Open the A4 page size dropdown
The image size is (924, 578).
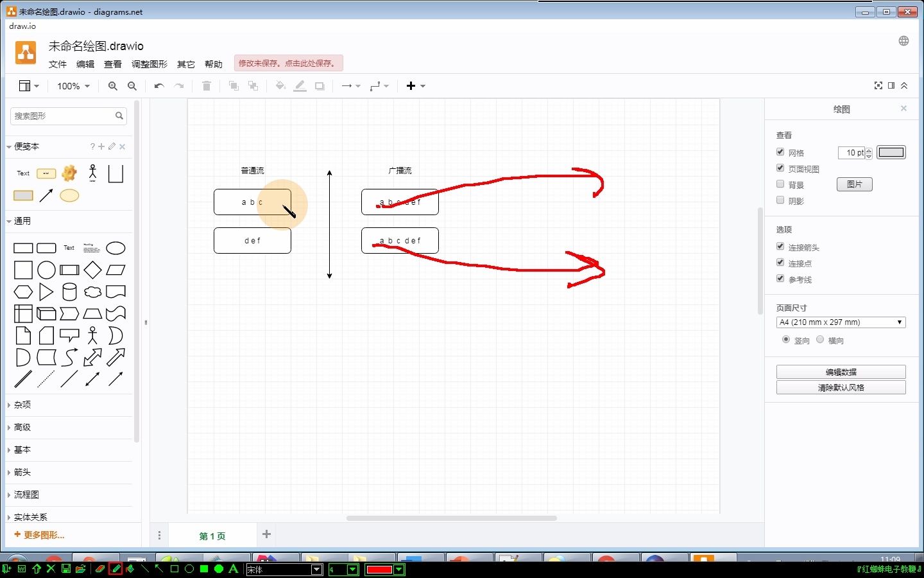pos(841,322)
